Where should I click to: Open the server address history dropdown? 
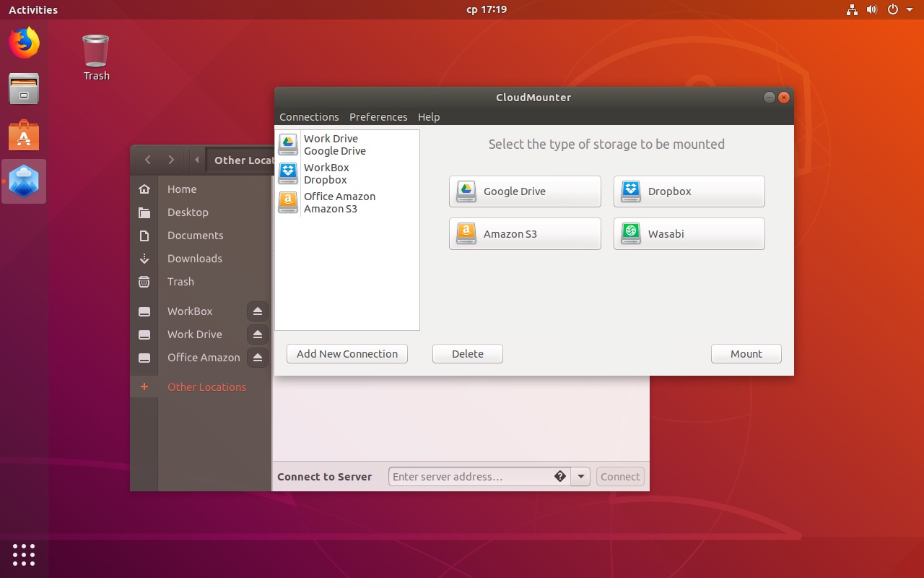[580, 477]
